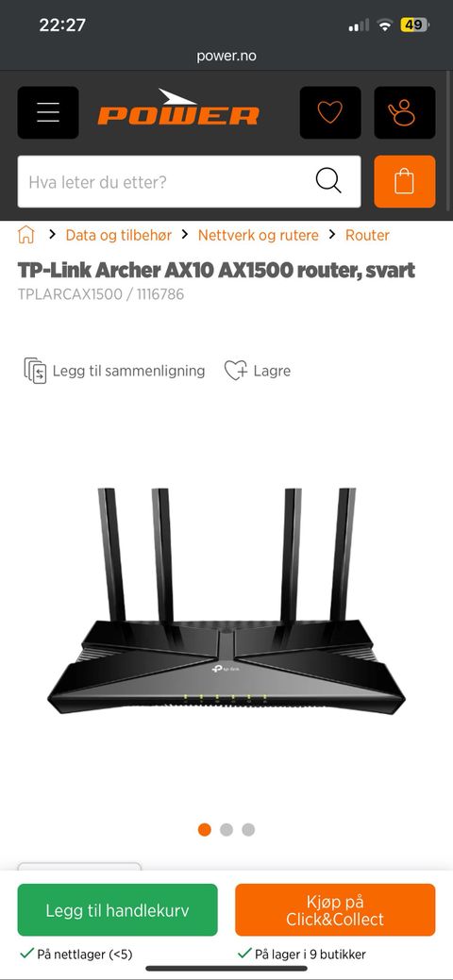
Task: Click 'Kjøp på Click&Collect' button
Action: click(335, 910)
